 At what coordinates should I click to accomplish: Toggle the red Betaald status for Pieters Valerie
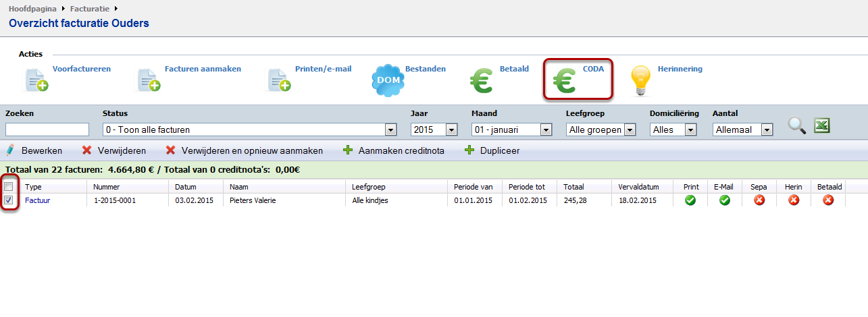pyautogui.click(x=828, y=200)
